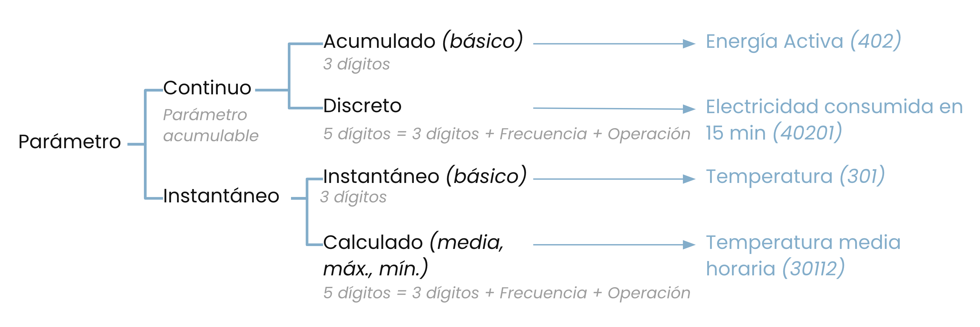Click the '5 dígitos' formula under Calculado
The width and height of the screenshot is (980, 327).
tap(507, 293)
